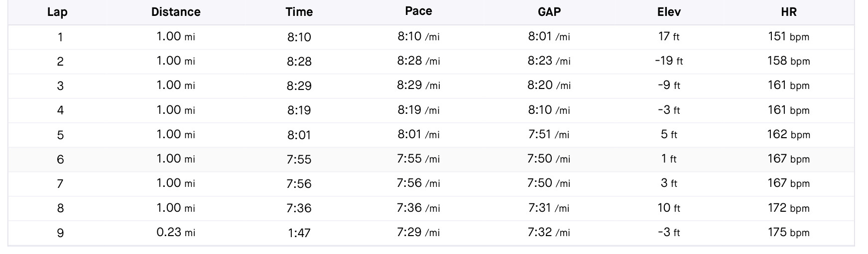Click the Pace column header

coord(419,11)
